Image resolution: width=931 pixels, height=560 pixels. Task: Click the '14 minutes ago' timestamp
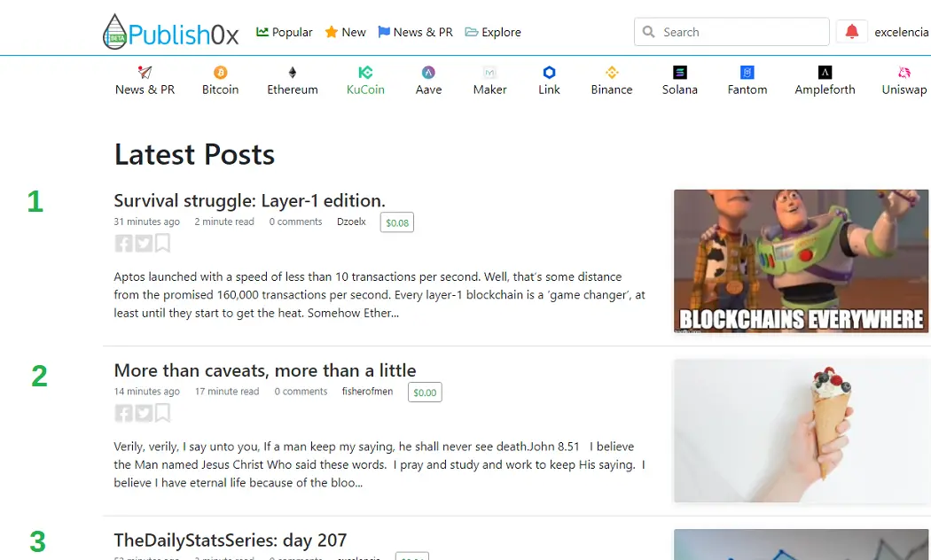[146, 392]
